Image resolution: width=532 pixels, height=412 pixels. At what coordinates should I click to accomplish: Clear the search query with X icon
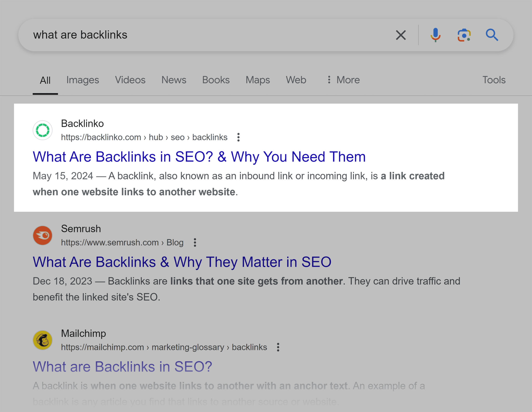[401, 35]
